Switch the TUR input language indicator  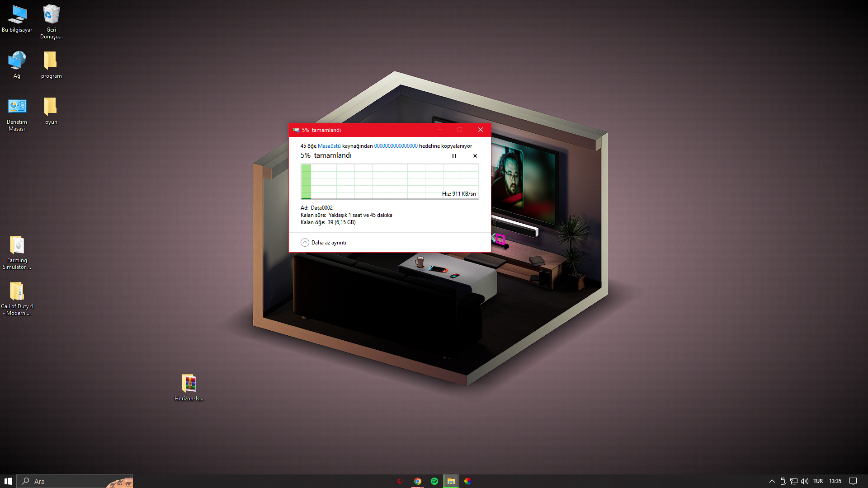pyautogui.click(x=818, y=481)
